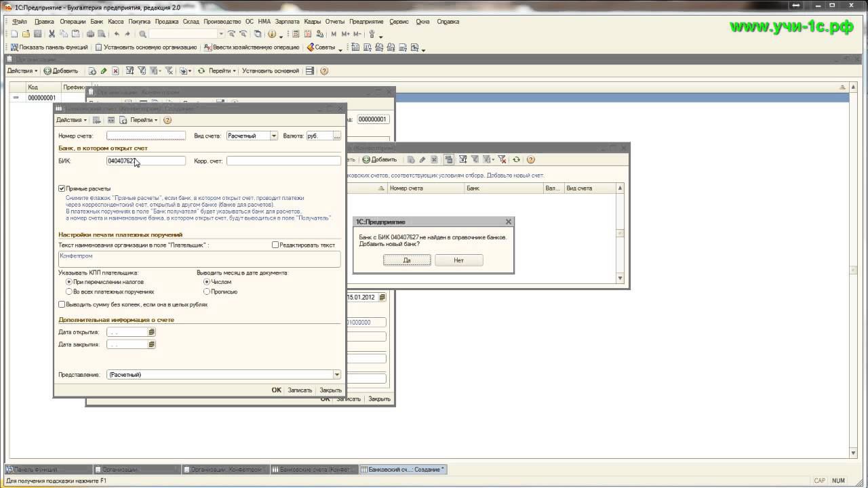
Task: Select Прописью month format radio button
Action: click(x=207, y=291)
